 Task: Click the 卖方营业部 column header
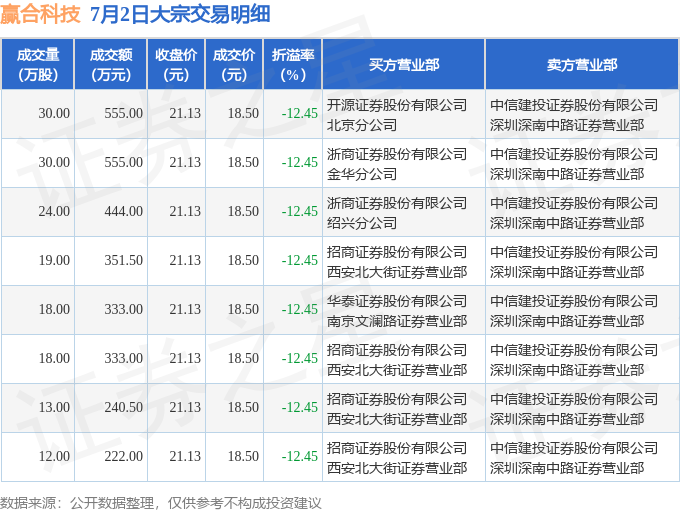click(582, 65)
